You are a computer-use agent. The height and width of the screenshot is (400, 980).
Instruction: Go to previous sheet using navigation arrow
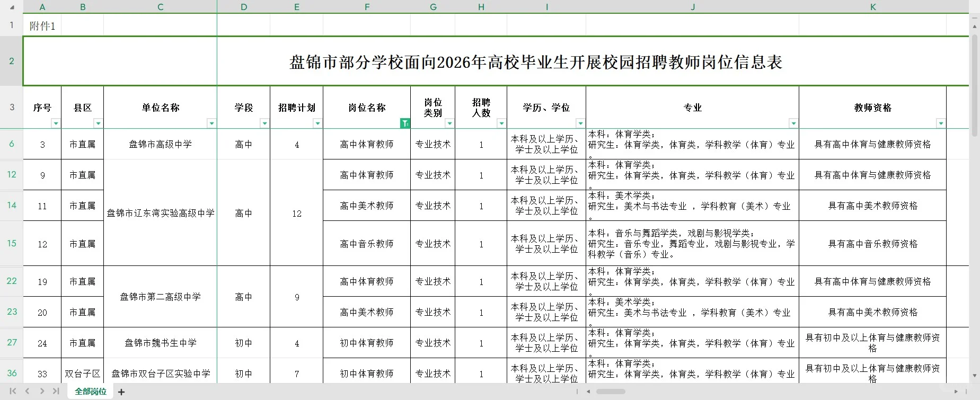(x=27, y=392)
